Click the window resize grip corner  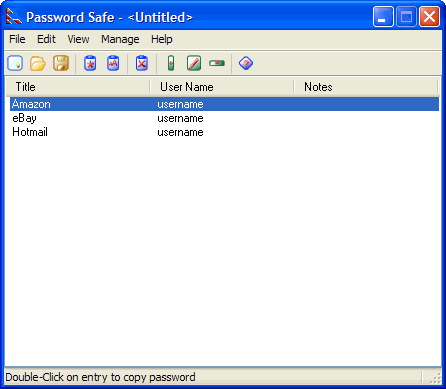coord(436,378)
